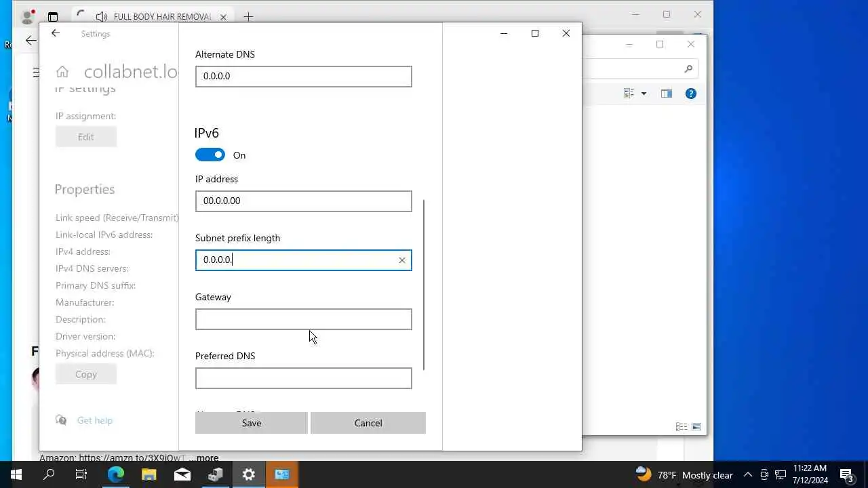Go back with the Settings back arrow

pos(56,33)
